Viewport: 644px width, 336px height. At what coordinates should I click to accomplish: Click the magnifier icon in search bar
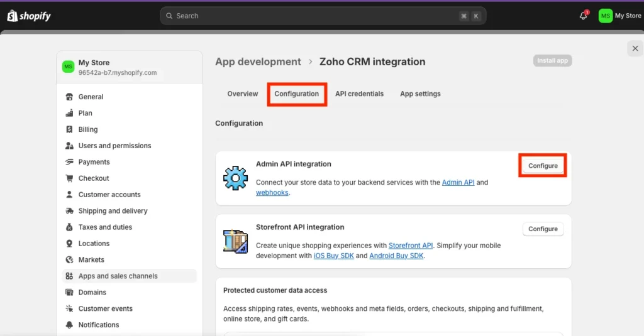click(169, 16)
